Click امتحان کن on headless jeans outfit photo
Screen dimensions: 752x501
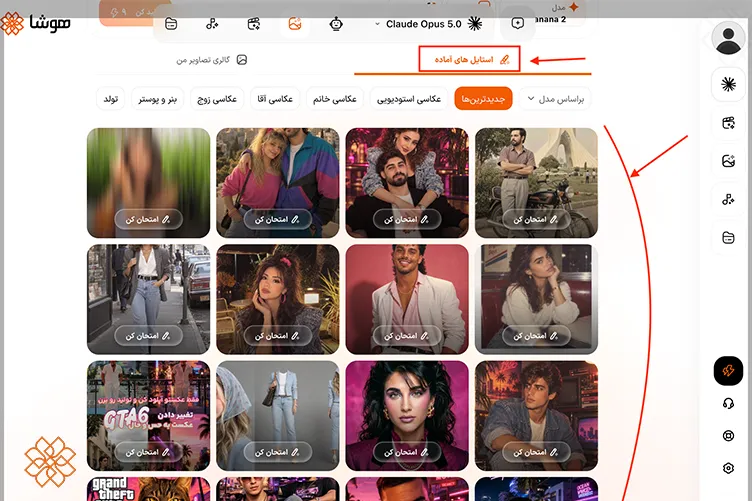278,452
